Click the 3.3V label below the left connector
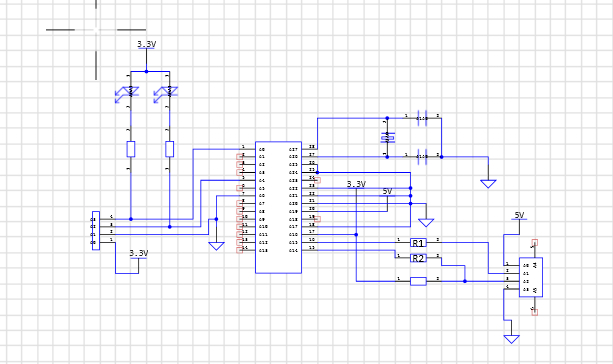 [x=139, y=253]
